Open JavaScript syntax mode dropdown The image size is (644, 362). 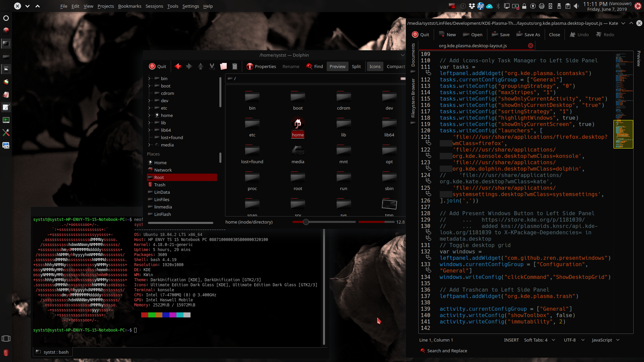click(605, 340)
